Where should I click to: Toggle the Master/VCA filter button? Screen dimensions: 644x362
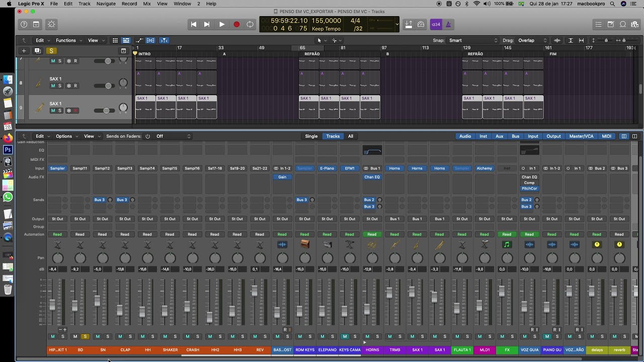[581, 136]
